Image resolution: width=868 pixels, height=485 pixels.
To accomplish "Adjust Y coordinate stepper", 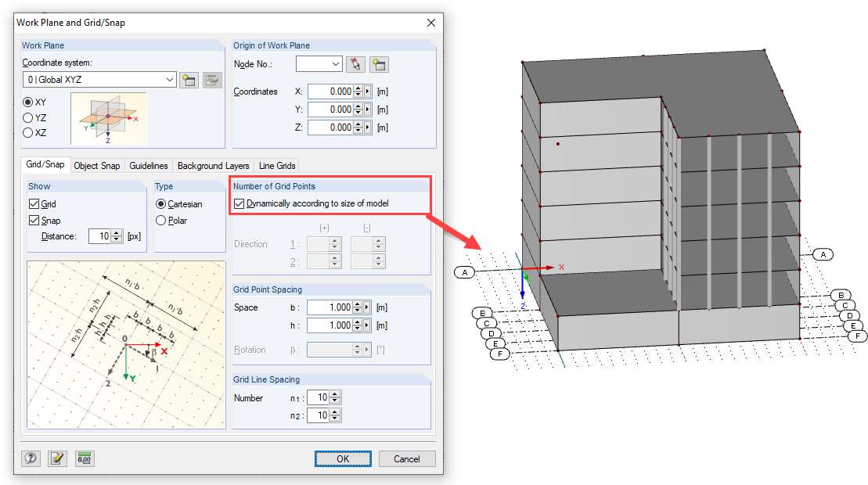I will click(x=358, y=110).
